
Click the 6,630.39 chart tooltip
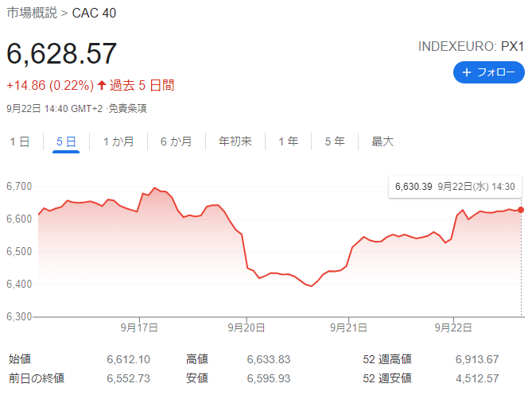[454, 187]
